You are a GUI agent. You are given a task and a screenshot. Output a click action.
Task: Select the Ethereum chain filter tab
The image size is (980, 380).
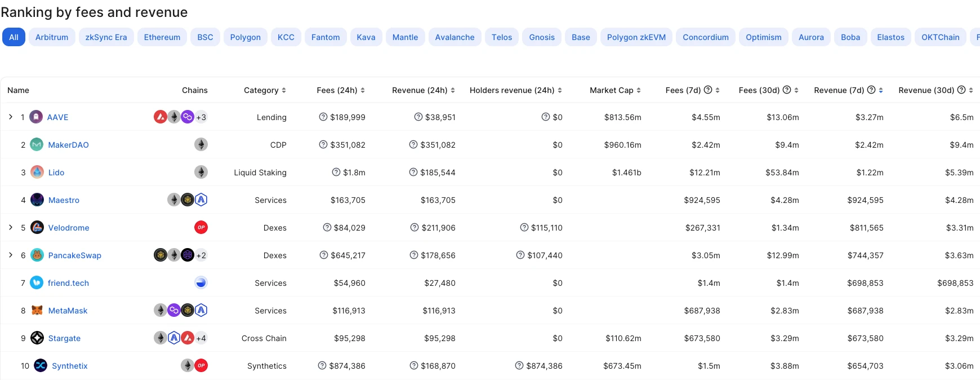[x=162, y=37]
